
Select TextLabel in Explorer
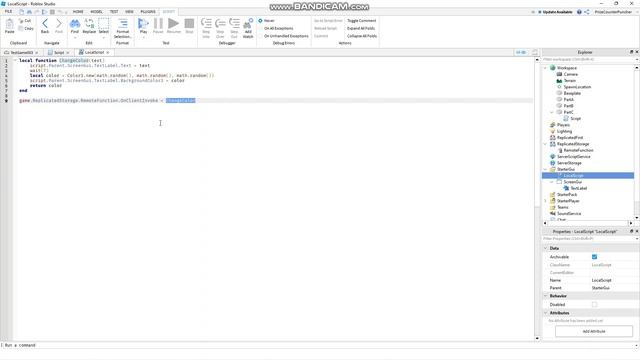578,188
